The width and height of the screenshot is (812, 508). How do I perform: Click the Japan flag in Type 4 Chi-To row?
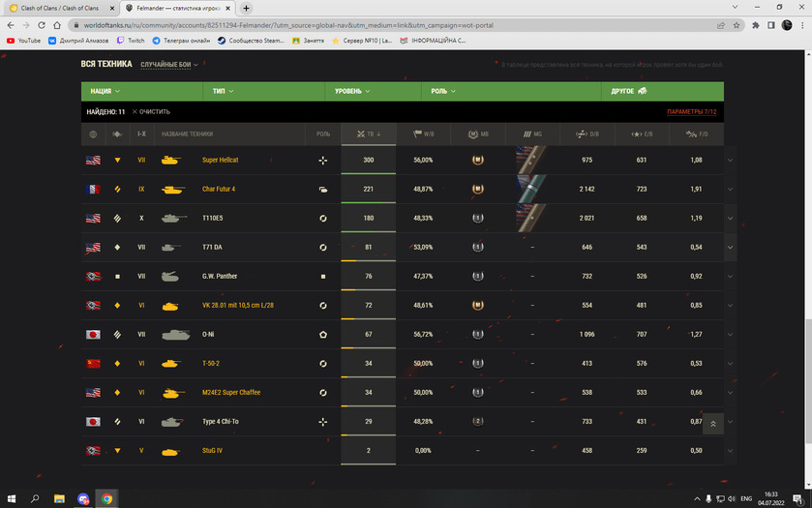click(93, 422)
